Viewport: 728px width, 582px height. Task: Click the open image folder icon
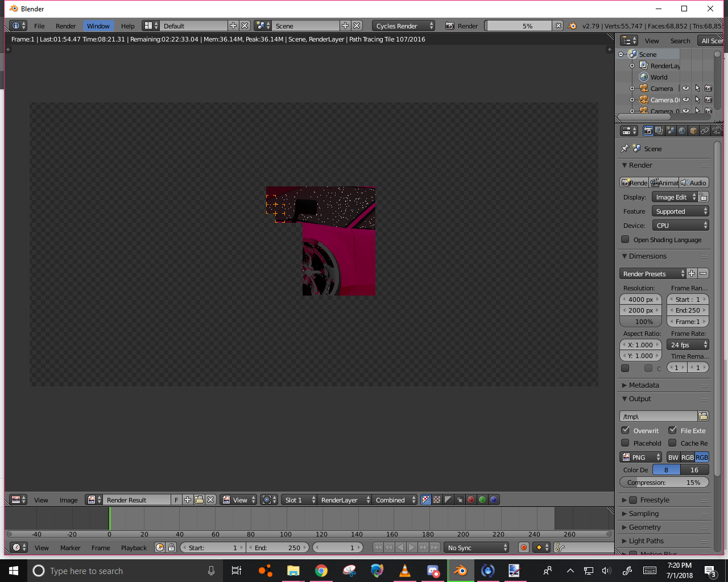[199, 500]
